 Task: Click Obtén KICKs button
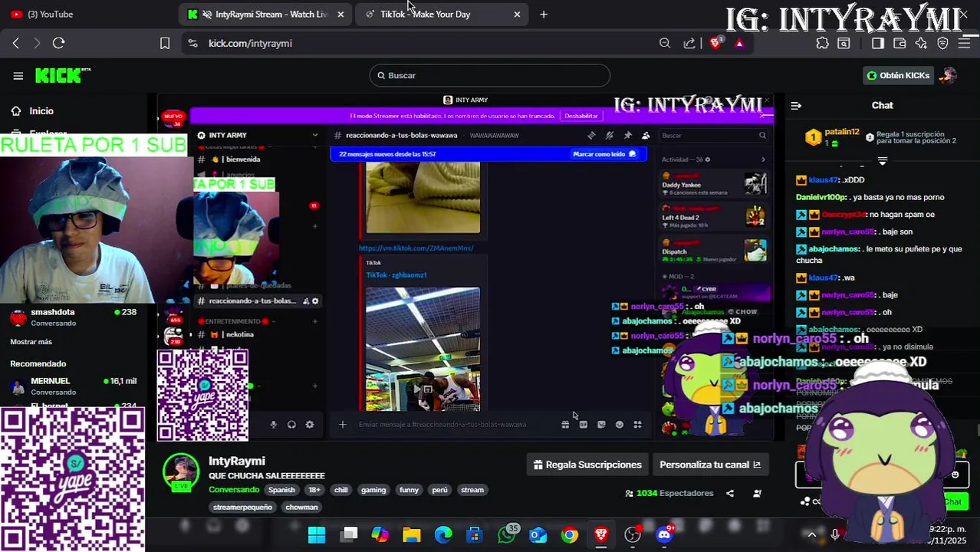(x=897, y=75)
